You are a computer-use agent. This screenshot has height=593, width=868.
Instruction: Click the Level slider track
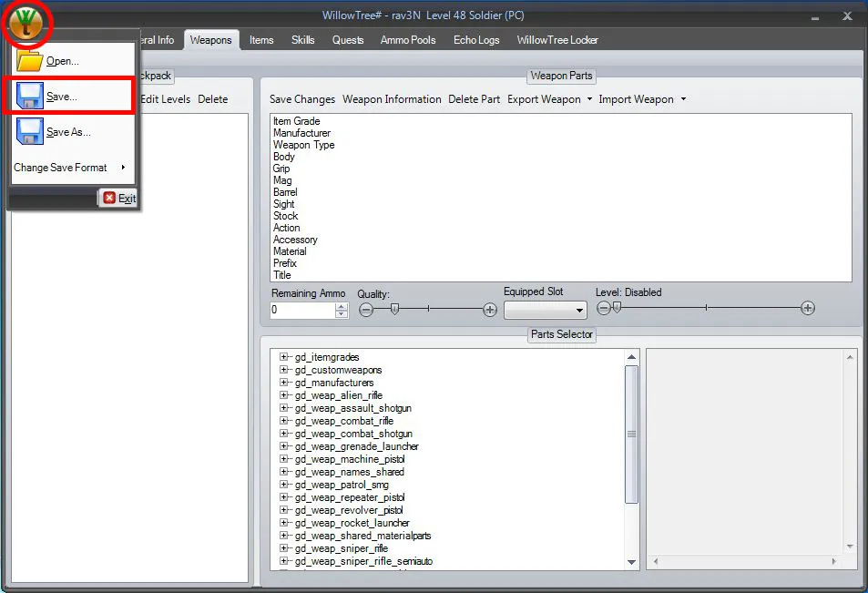[706, 309]
